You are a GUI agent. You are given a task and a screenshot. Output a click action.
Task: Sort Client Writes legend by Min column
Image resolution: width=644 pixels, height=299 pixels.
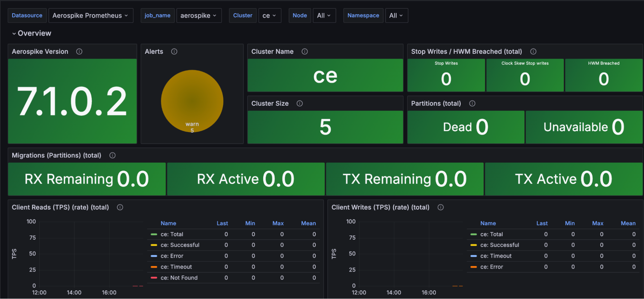(570, 223)
